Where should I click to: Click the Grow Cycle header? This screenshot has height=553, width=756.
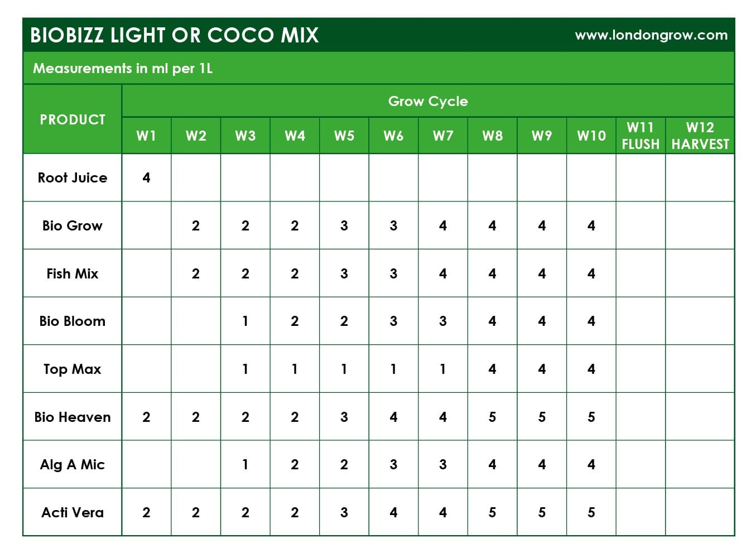click(x=428, y=102)
